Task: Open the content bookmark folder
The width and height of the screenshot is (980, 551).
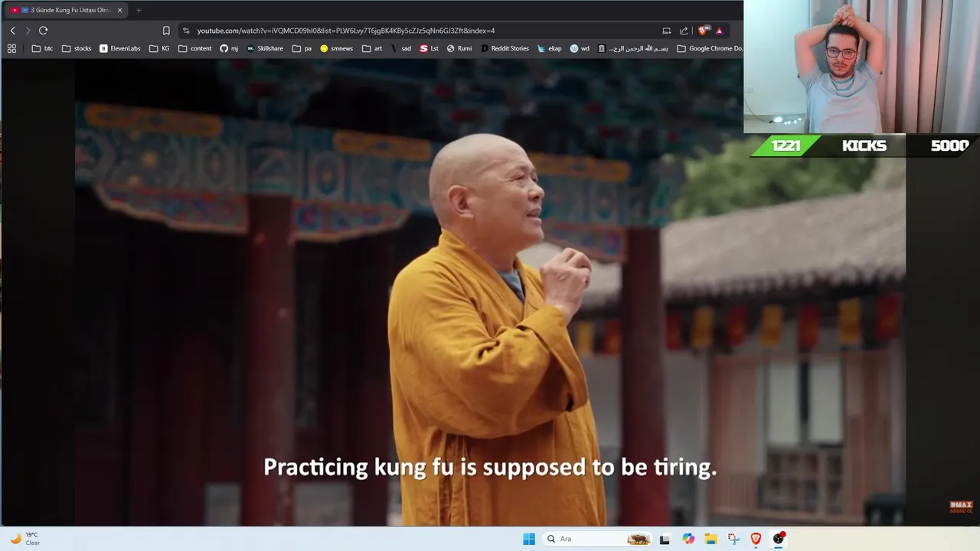Action: point(195,48)
